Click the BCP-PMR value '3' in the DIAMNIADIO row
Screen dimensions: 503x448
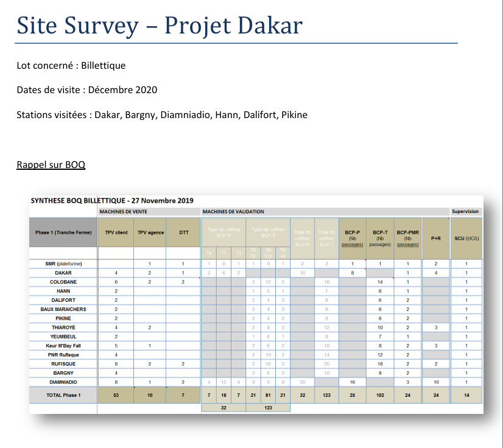click(x=408, y=382)
